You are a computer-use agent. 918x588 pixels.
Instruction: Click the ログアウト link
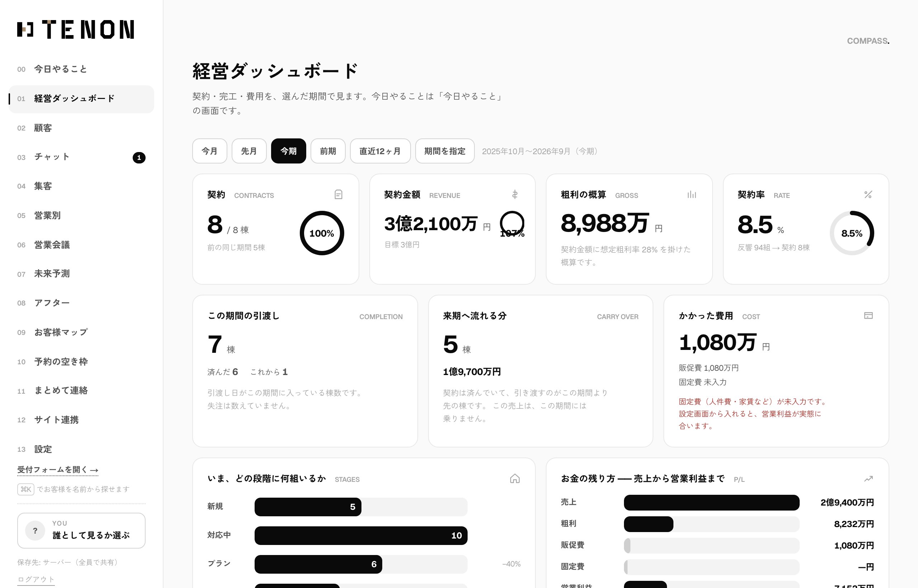36,579
